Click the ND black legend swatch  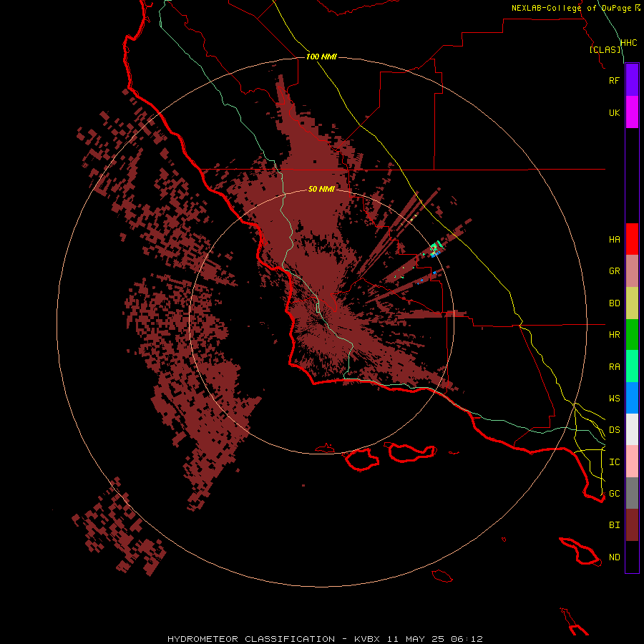point(632,557)
